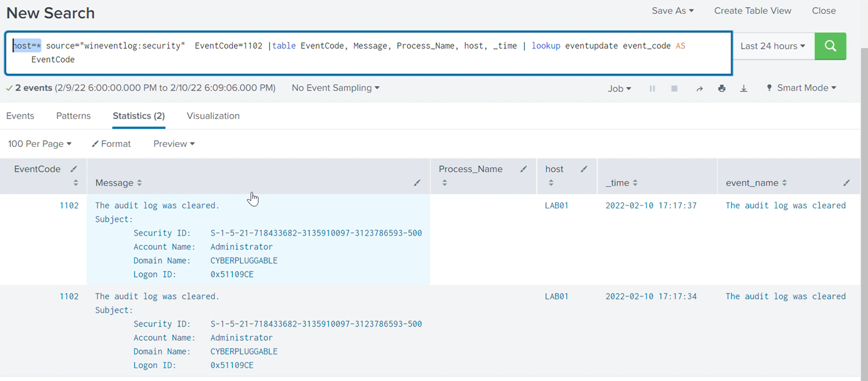Click EventCode 1102 in the 17:17:34 row

pos(69,297)
